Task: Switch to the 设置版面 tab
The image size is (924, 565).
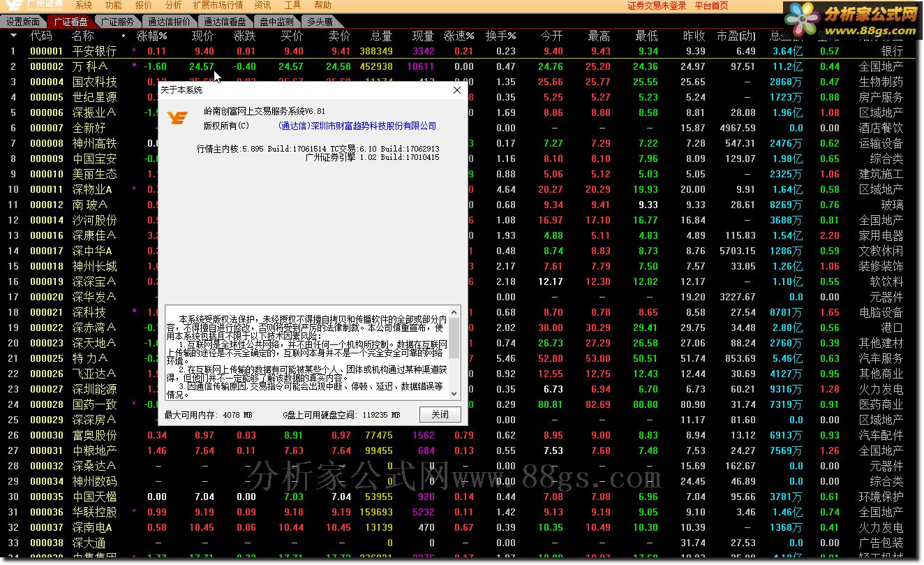Action: [23, 22]
